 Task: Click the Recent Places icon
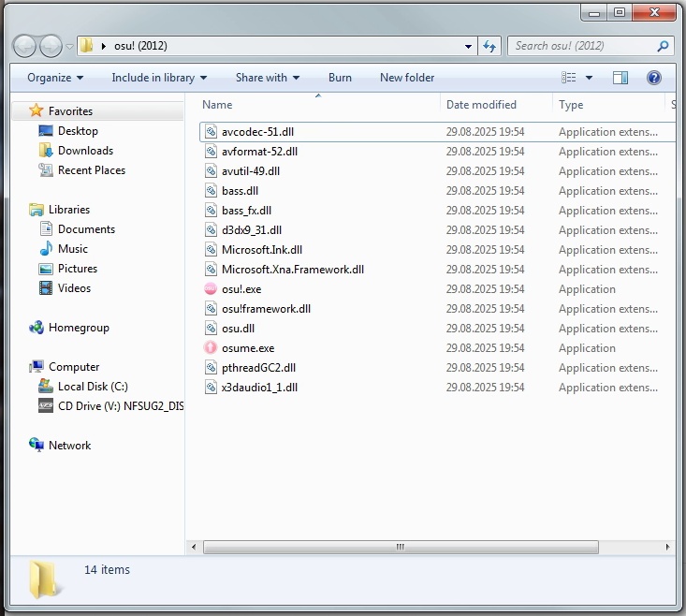coord(46,170)
